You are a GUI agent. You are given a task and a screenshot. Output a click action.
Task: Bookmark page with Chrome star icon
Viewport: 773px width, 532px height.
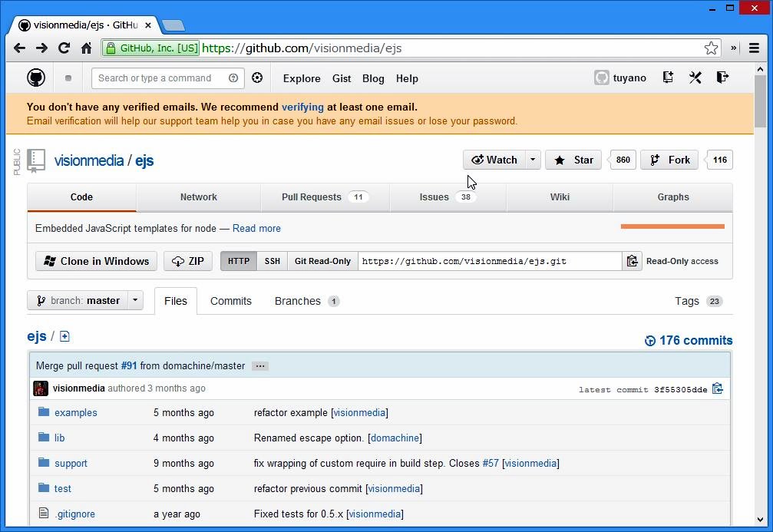[x=711, y=48]
